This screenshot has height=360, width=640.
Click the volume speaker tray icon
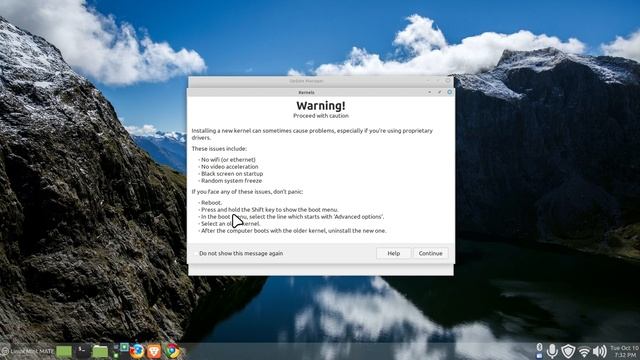coord(600,351)
